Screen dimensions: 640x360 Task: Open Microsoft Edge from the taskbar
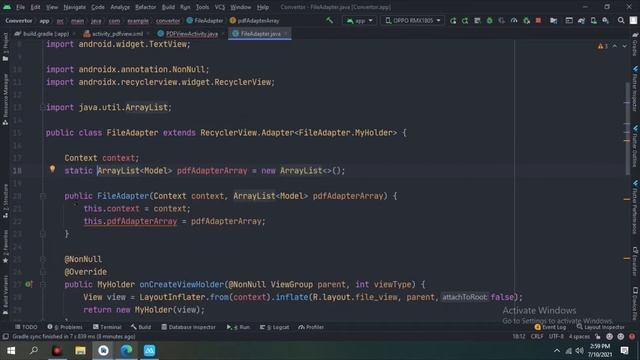click(127, 351)
